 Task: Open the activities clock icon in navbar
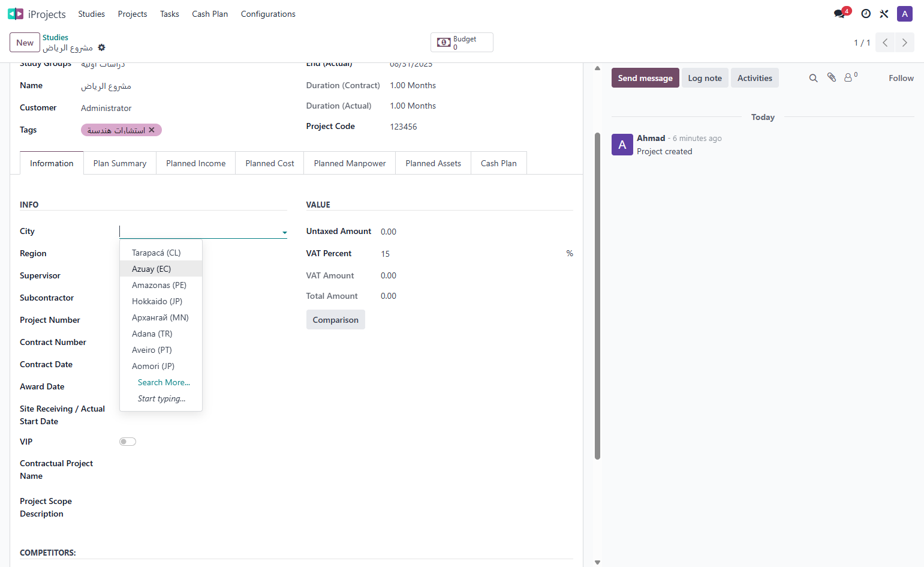866,14
